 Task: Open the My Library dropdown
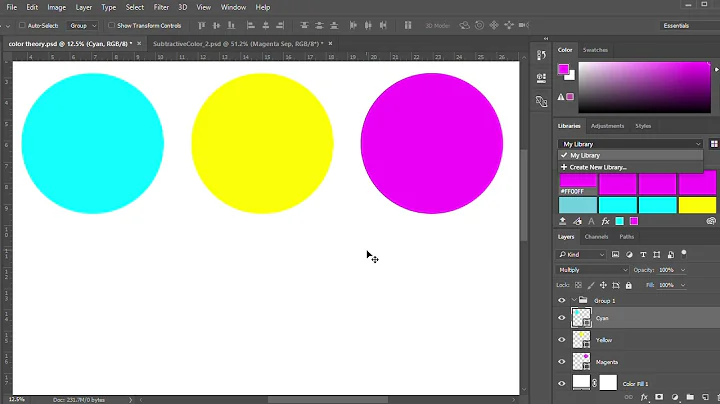[630, 144]
